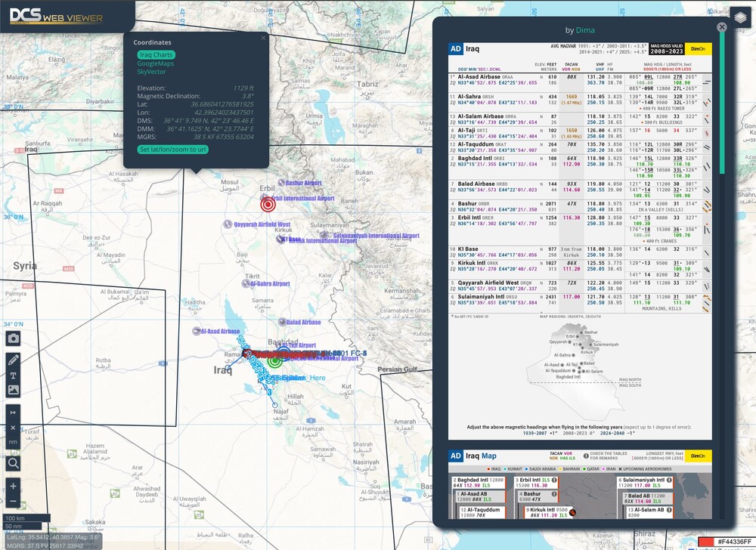Click the charts panel vertical scrollbar
Viewport: 756px width, 550px height.
[x=722, y=104]
